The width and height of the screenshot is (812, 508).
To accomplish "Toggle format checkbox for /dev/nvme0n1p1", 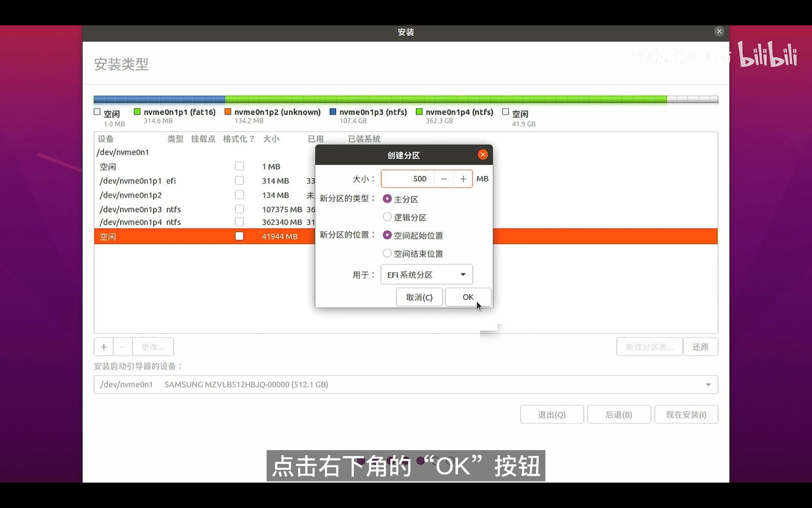I will [239, 181].
